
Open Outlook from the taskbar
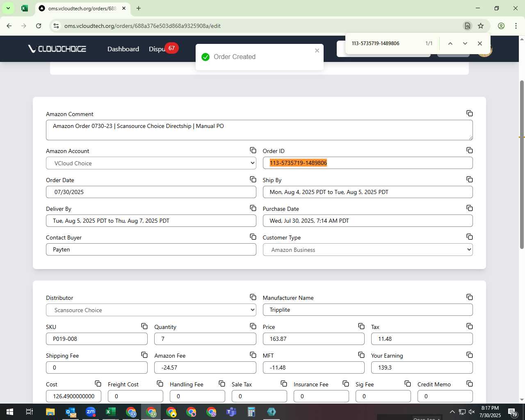pos(71,412)
